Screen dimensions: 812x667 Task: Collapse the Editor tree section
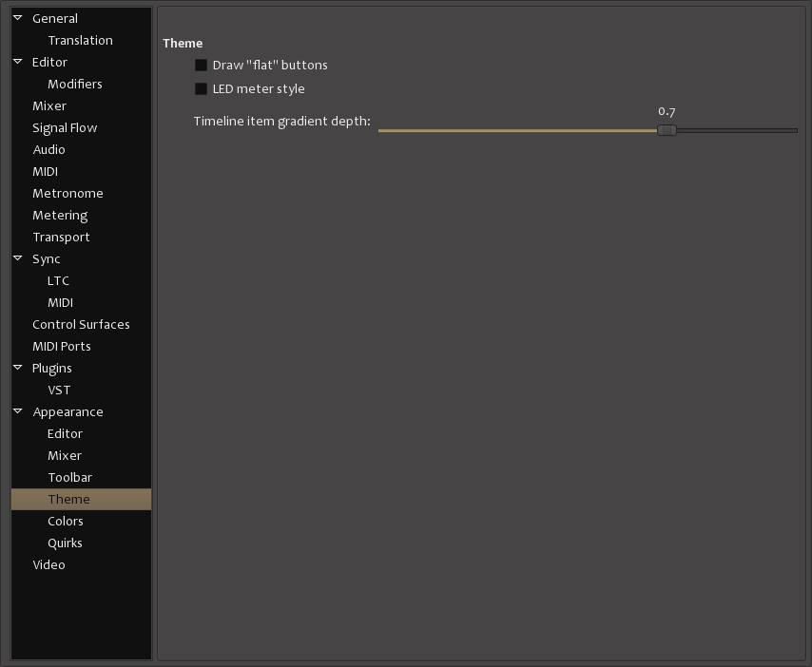click(x=18, y=62)
